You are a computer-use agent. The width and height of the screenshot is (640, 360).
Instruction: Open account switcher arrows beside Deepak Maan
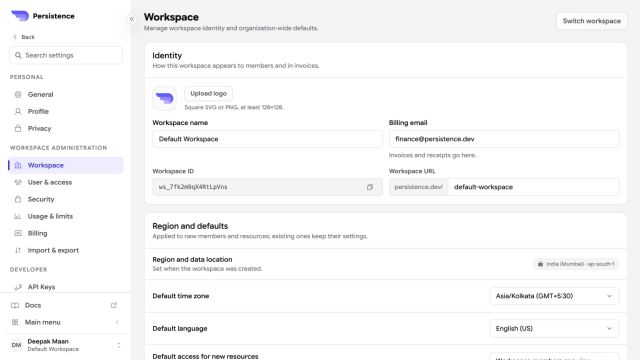[119, 345]
